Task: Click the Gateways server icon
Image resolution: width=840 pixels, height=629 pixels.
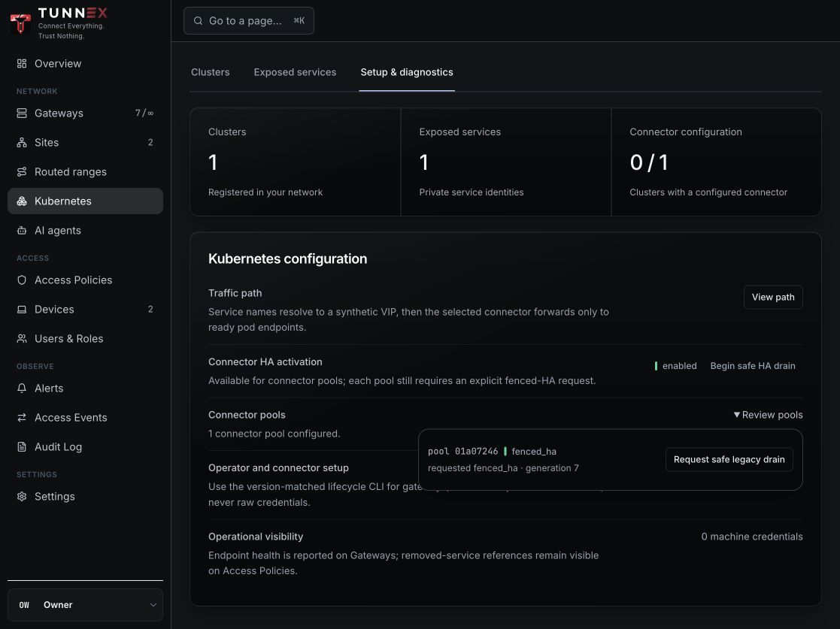Action: [21, 113]
